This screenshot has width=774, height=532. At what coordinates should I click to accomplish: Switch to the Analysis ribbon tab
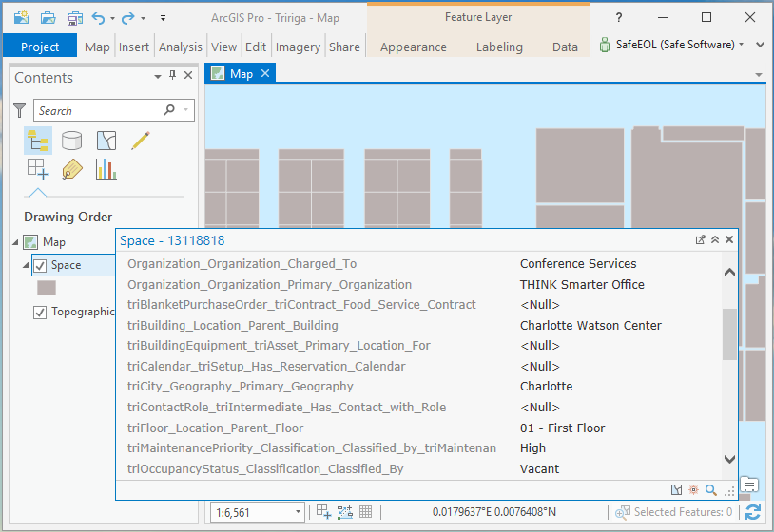click(x=180, y=47)
